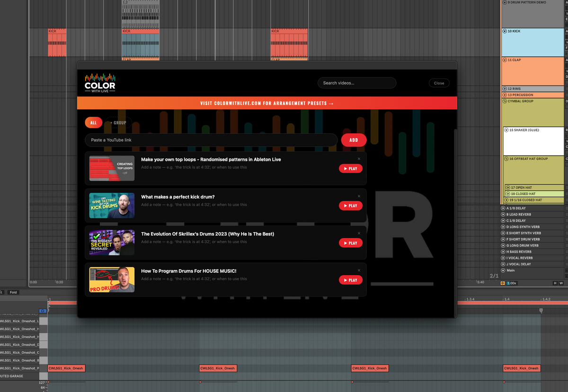
Task: Click the Paste a YouTube link field
Action: pyautogui.click(x=211, y=140)
